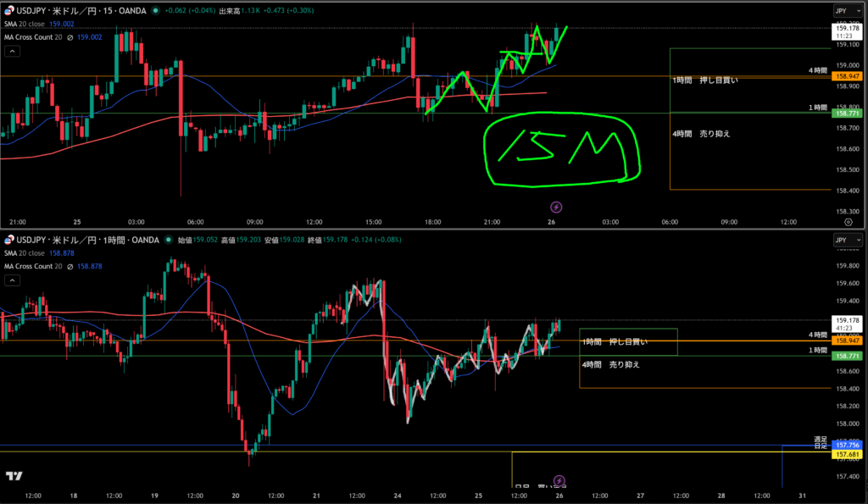Click the orange 158.947 price label on the upper chart
This screenshot has height=504, width=868.
848,77
